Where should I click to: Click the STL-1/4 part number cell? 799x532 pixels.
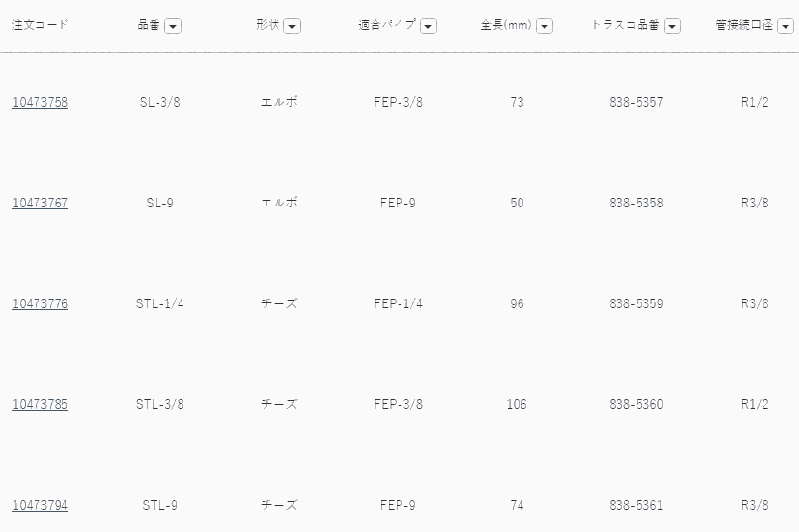pyautogui.click(x=159, y=303)
